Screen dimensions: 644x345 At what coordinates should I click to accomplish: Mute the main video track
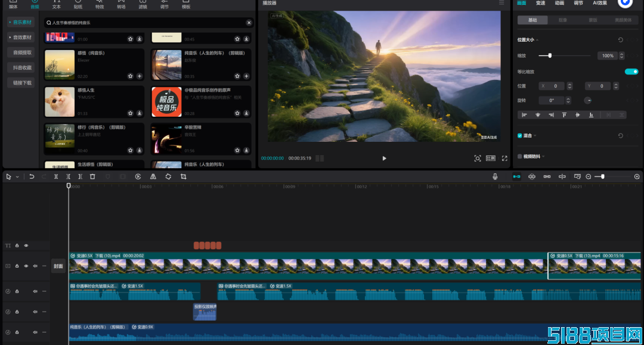(35, 266)
